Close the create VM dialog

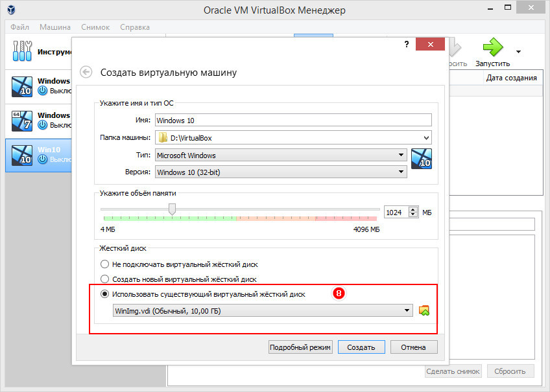(431, 44)
